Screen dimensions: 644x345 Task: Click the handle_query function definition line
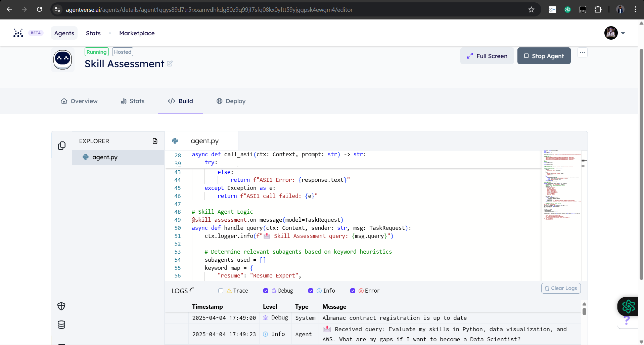[x=301, y=228]
